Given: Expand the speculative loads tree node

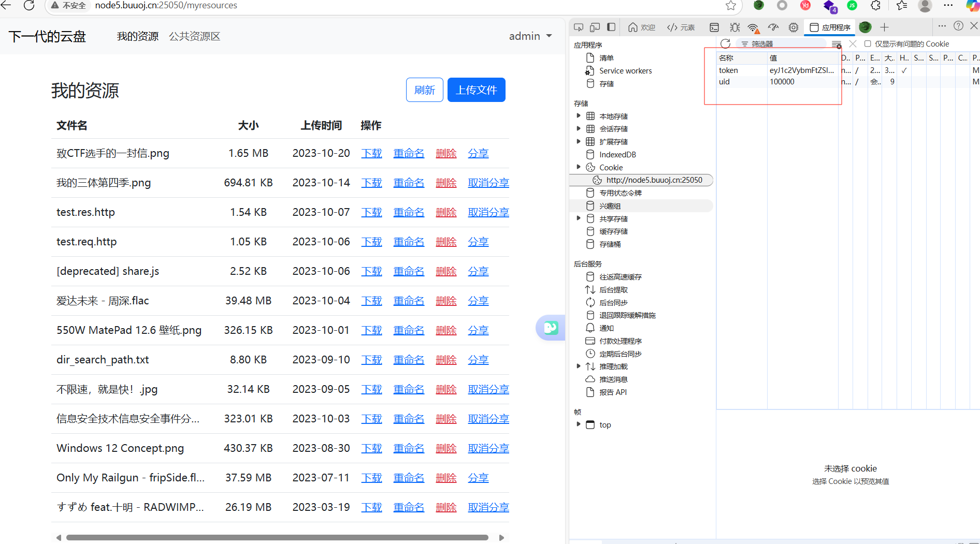Looking at the screenshot, I should click(x=579, y=366).
